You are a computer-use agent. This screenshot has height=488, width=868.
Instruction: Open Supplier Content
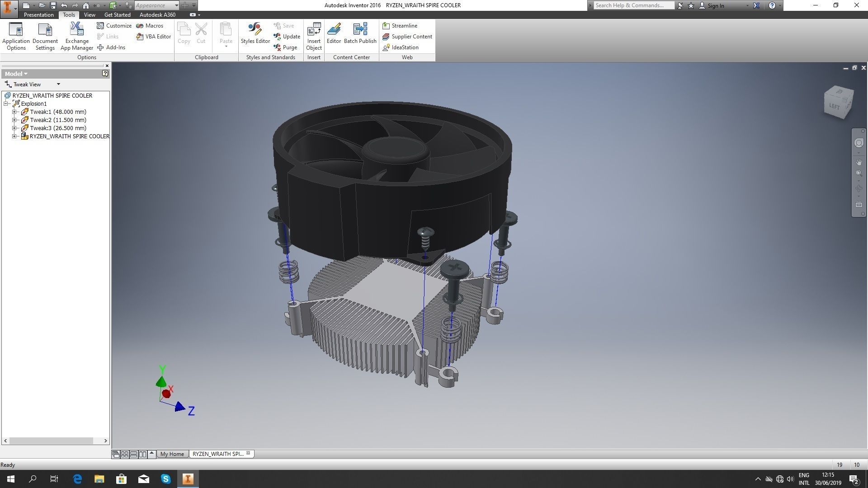(x=407, y=37)
